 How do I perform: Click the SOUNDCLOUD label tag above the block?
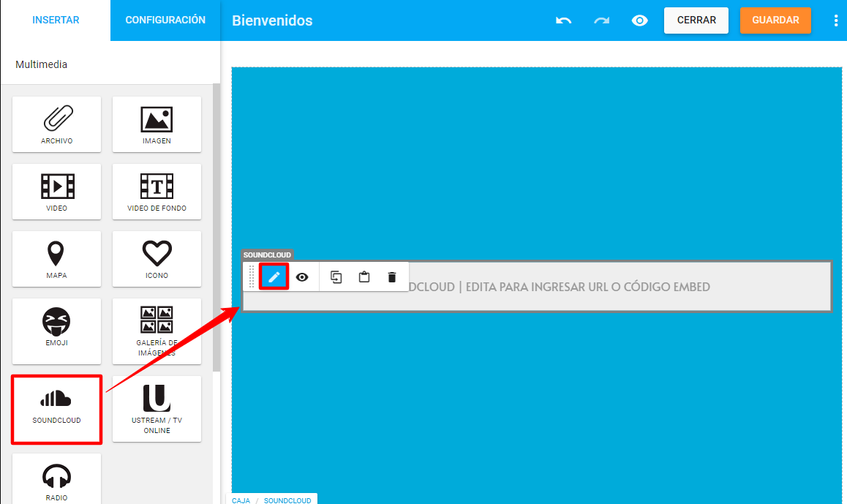(x=267, y=255)
